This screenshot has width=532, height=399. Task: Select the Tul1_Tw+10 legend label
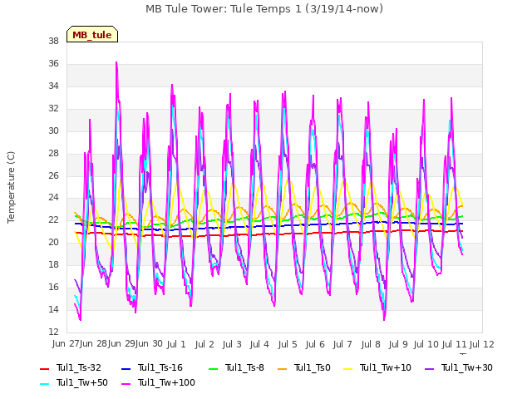point(386,367)
